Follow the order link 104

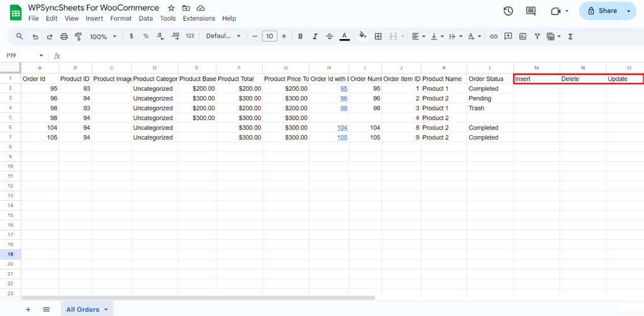click(x=342, y=128)
